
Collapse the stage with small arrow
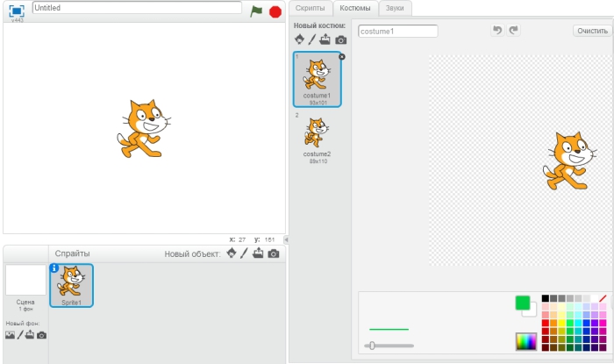tap(286, 239)
